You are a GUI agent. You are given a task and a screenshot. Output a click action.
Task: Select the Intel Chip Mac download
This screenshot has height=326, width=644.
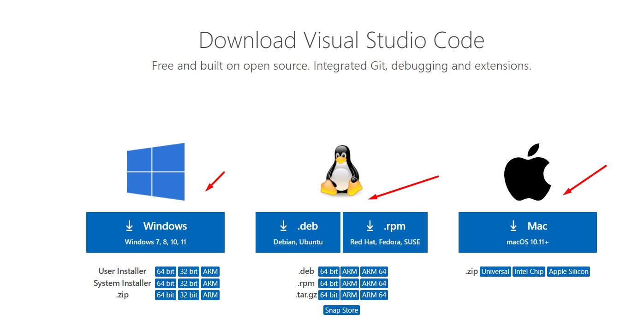[529, 272]
